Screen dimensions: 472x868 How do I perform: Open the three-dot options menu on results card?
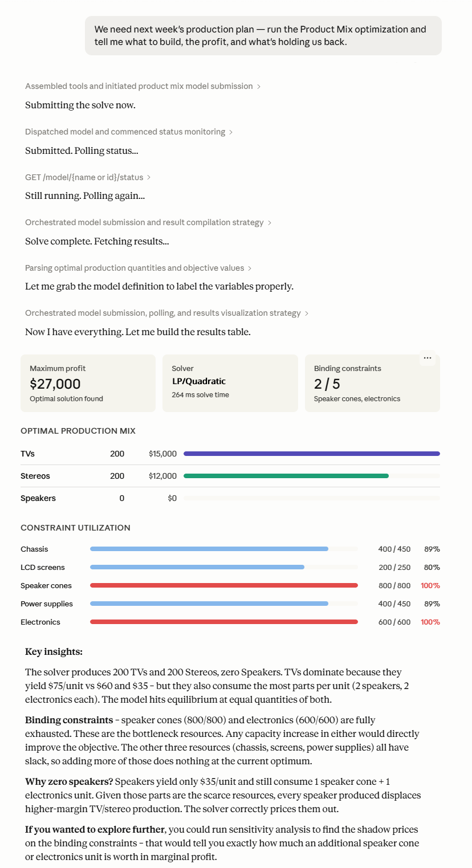(x=428, y=358)
